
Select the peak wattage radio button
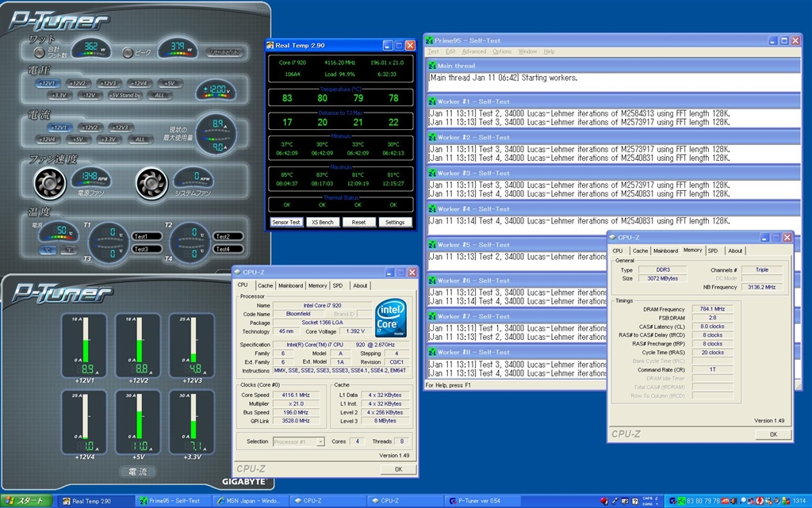[128, 52]
